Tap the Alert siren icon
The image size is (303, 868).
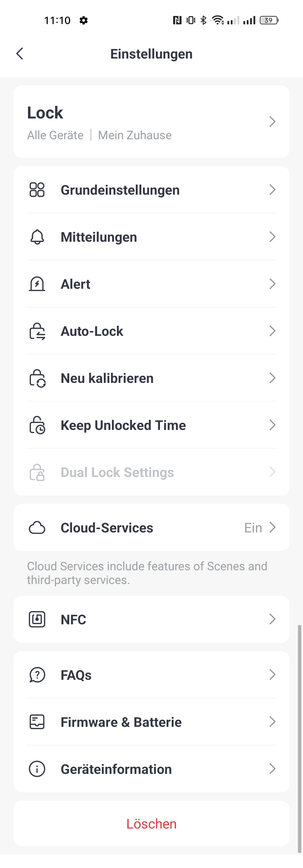[37, 284]
